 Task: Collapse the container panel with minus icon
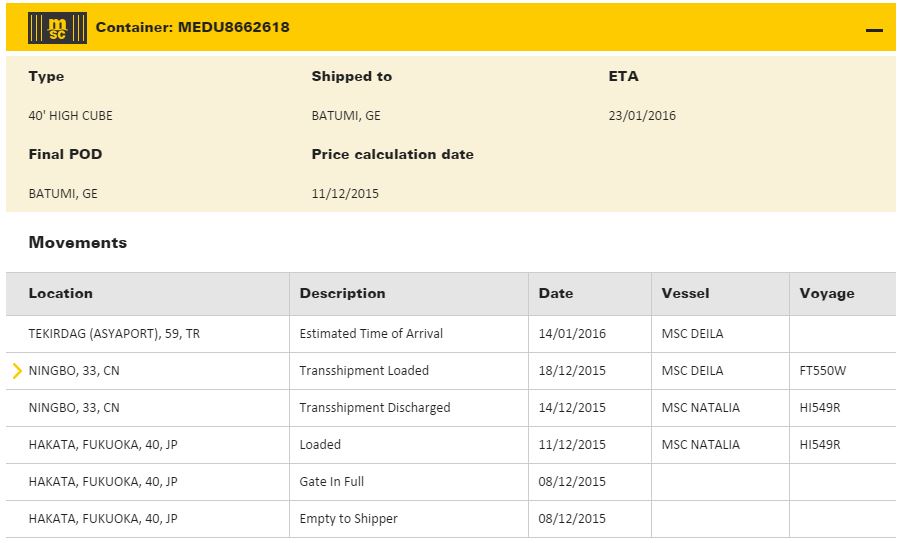(874, 30)
